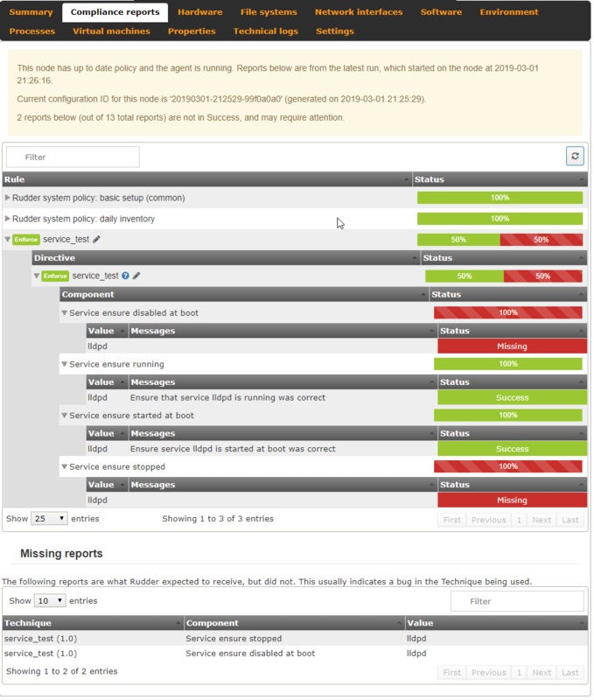Screen dimensions: 594x700
Task: Open the Technical logs tab
Action: pos(267,31)
